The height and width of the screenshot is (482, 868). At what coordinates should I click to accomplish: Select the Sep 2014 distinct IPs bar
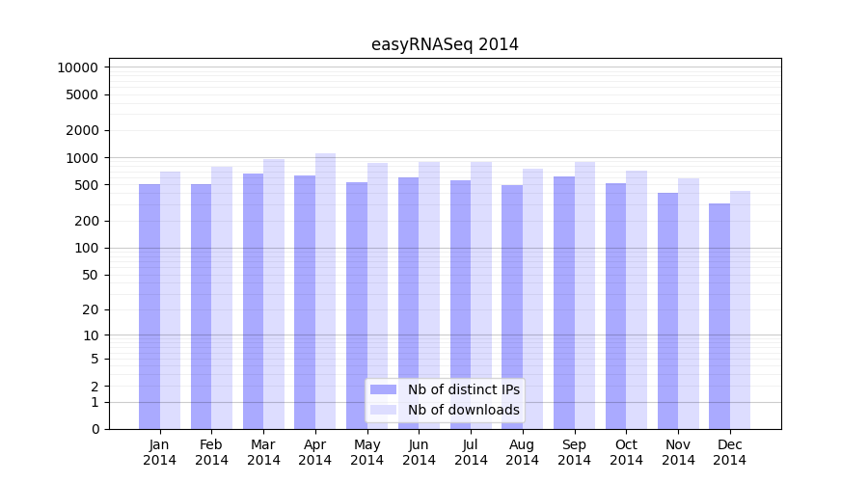[564, 303]
